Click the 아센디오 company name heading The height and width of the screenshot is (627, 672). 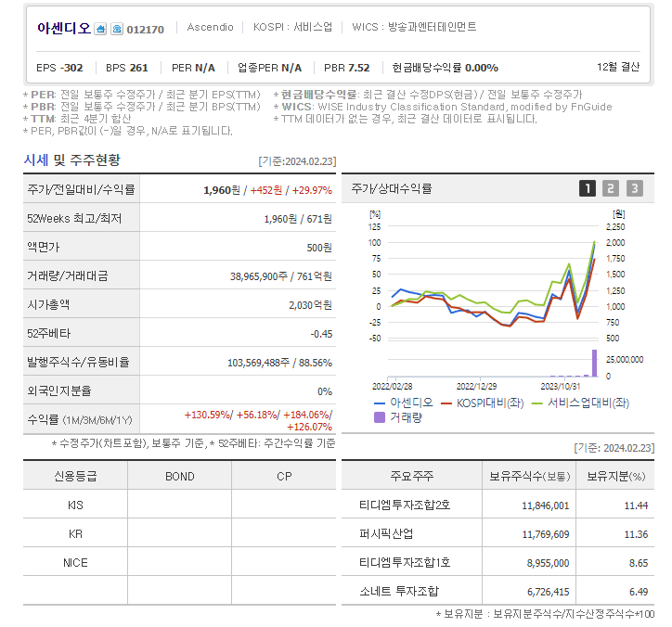[x=64, y=28]
